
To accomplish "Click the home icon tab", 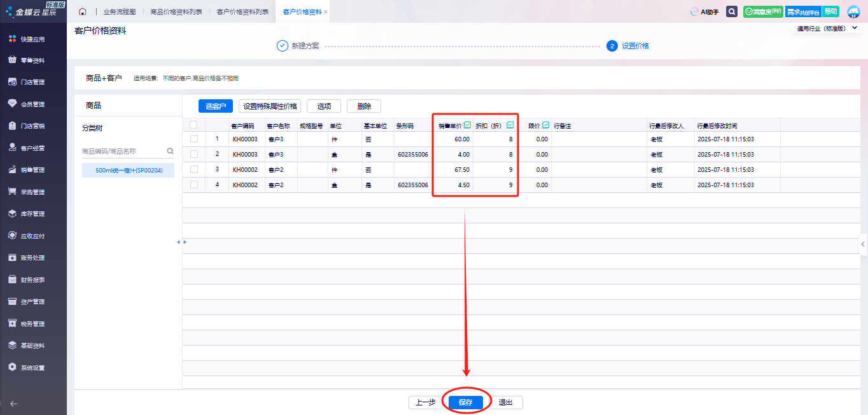I will pyautogui.click(x=82, y=12).
